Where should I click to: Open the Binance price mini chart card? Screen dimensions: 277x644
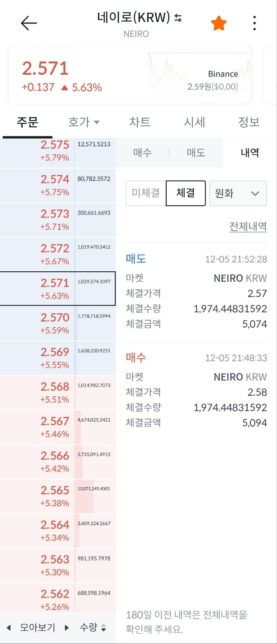click(x=199, y=75)
